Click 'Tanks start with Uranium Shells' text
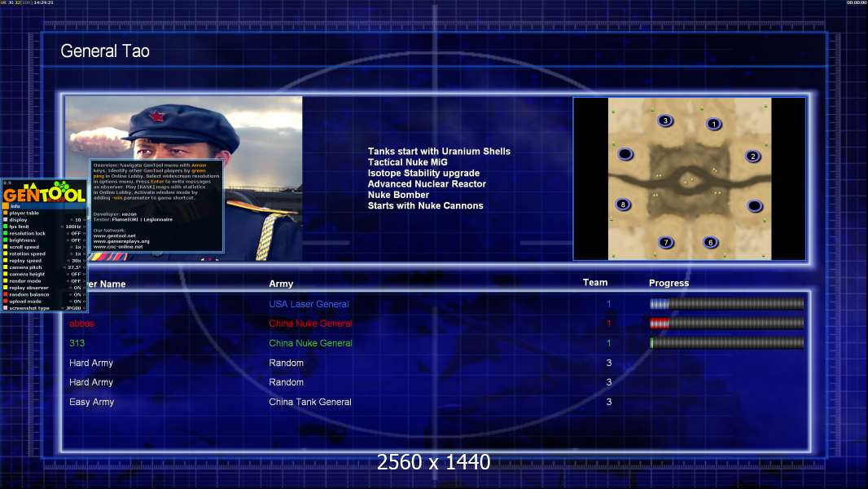 click(439, 152)
